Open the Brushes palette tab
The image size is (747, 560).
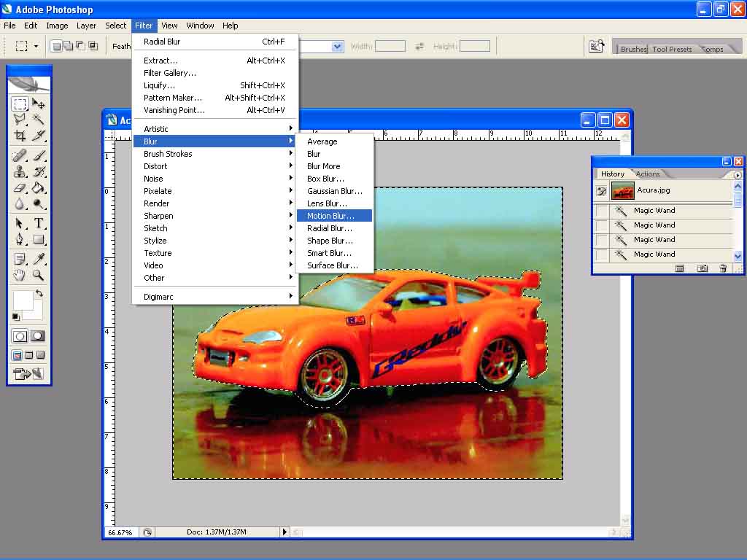click(x=633, y=49)
